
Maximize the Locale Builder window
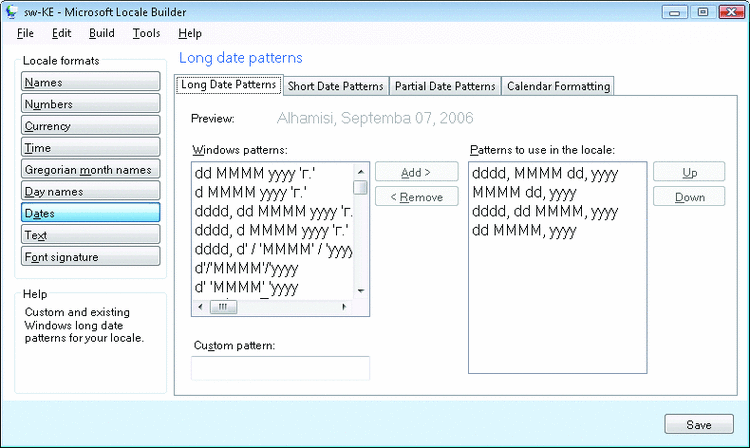click(703, 12)
